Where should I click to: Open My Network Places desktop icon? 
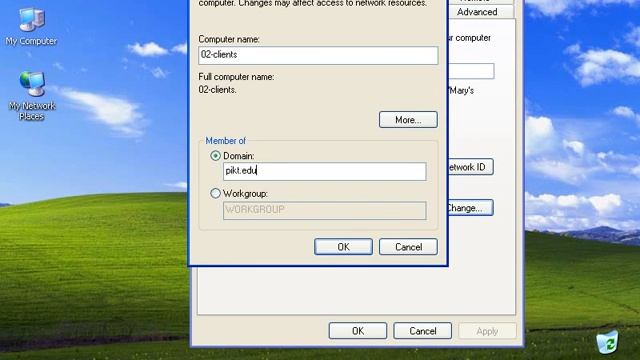point(32,96)
